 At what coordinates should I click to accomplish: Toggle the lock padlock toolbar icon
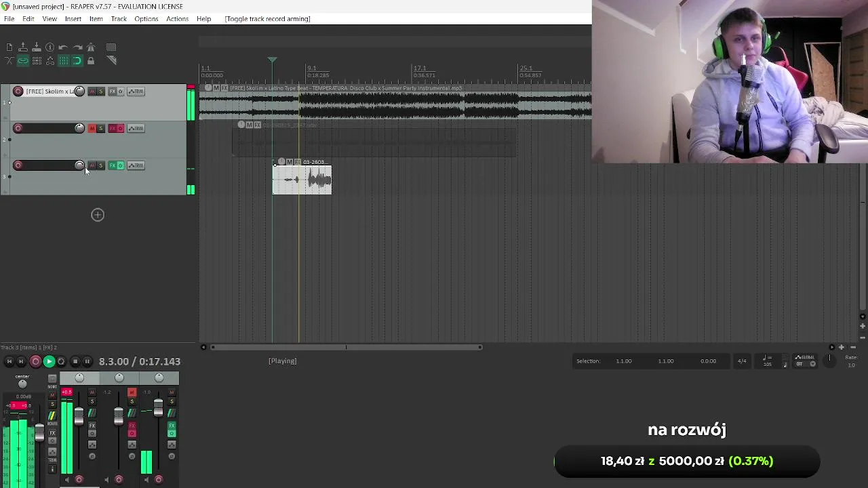click(91, 60)
